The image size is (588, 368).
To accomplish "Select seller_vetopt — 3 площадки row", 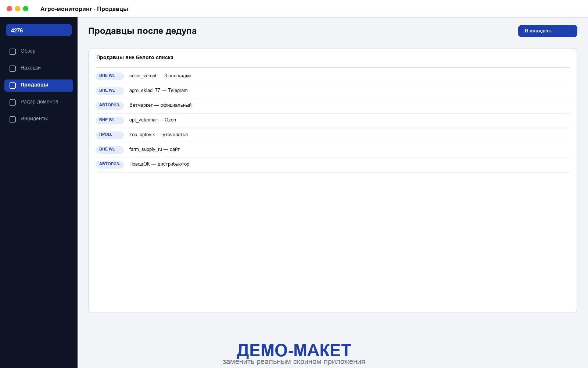I will point(333,76).
